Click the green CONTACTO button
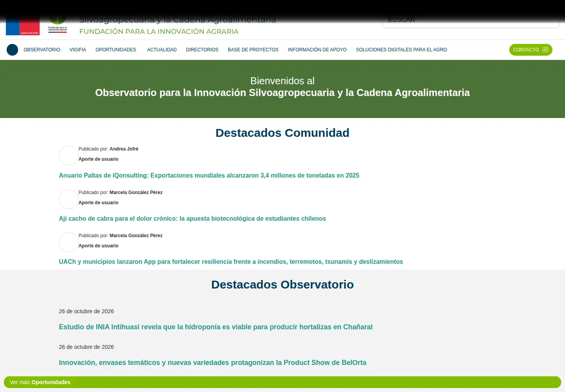The height and width of the screenshot is (392, 565). click(x=531, y=50)
